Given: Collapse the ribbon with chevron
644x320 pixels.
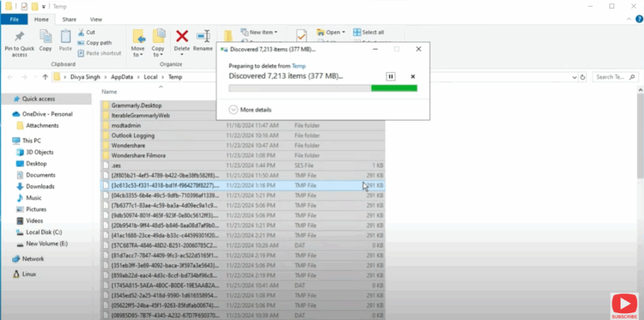Looking at the screenshot, I should (629, 19).
